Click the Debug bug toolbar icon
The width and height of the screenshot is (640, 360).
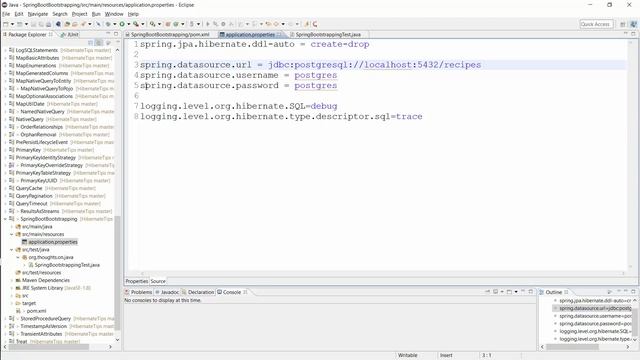pyautogui.click(x=108, y=24)
